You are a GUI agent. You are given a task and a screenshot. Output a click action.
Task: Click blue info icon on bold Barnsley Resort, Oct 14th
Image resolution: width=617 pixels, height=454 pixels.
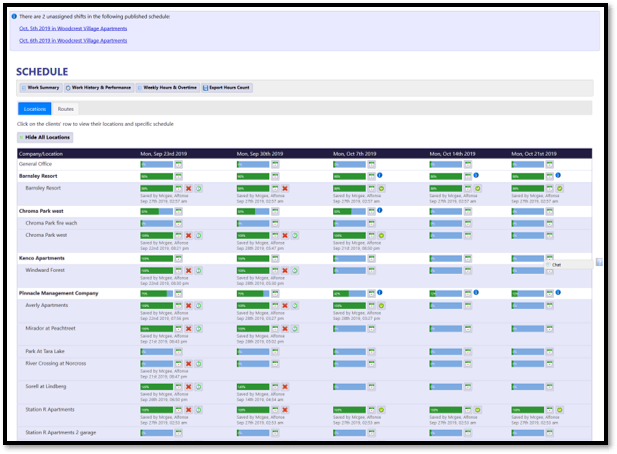(x=476, y=175)
